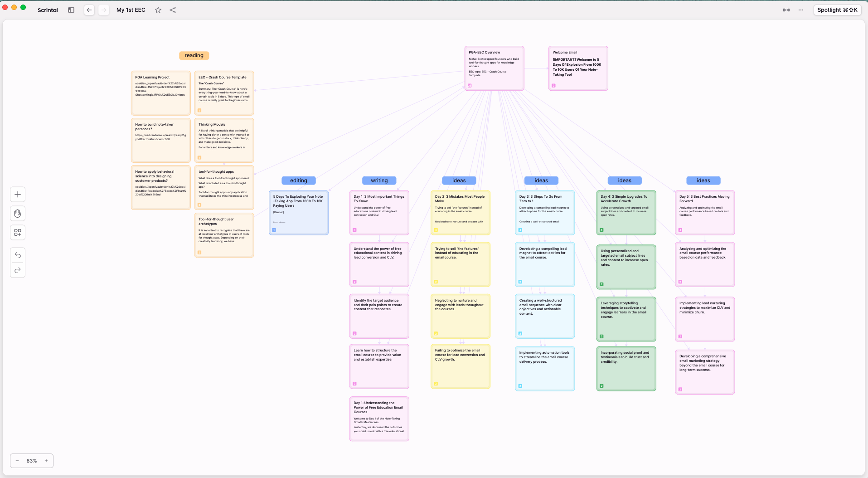Click the redo arrow button
Image resolution: width=868 pixels, height=478 pixels.
(18, 270)
